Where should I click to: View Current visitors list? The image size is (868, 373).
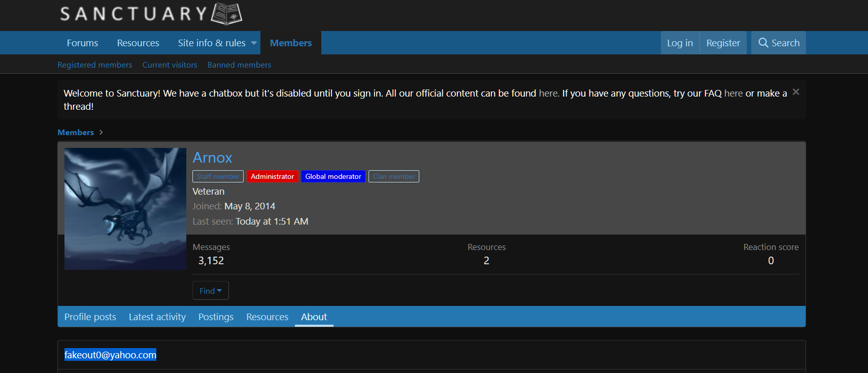point(170,65)
